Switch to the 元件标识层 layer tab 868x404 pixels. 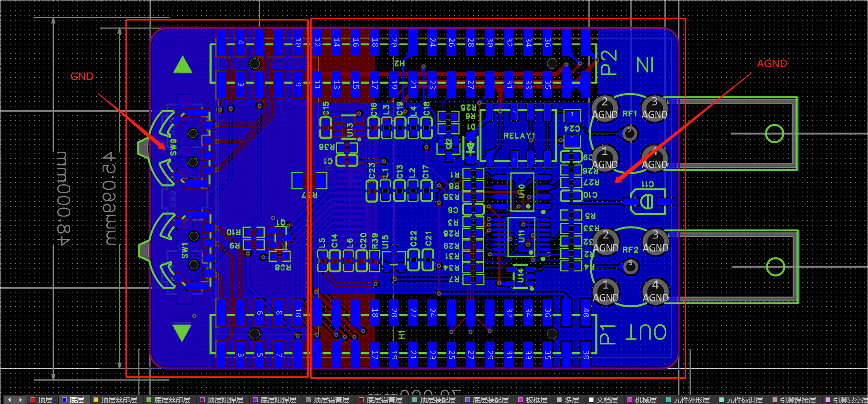741,400
